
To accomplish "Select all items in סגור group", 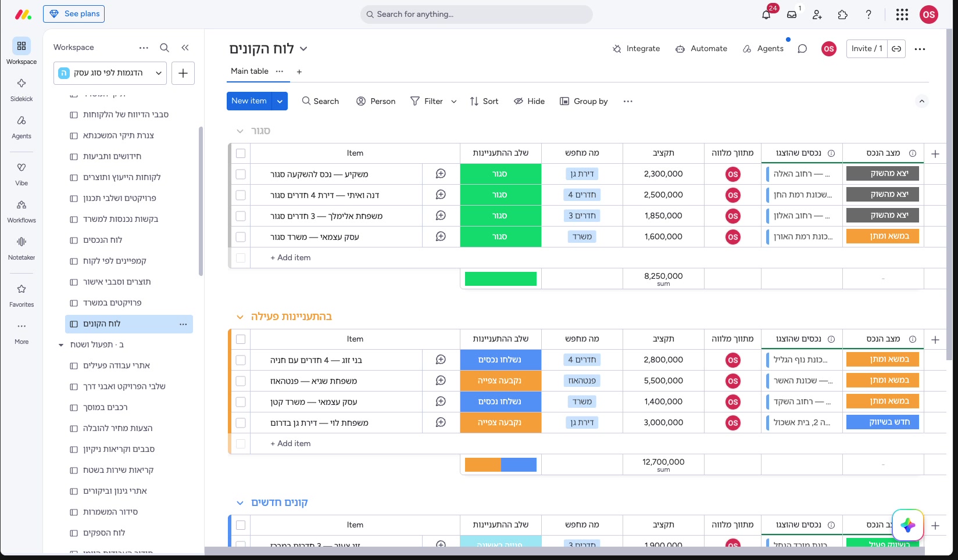I will [241, 153].
